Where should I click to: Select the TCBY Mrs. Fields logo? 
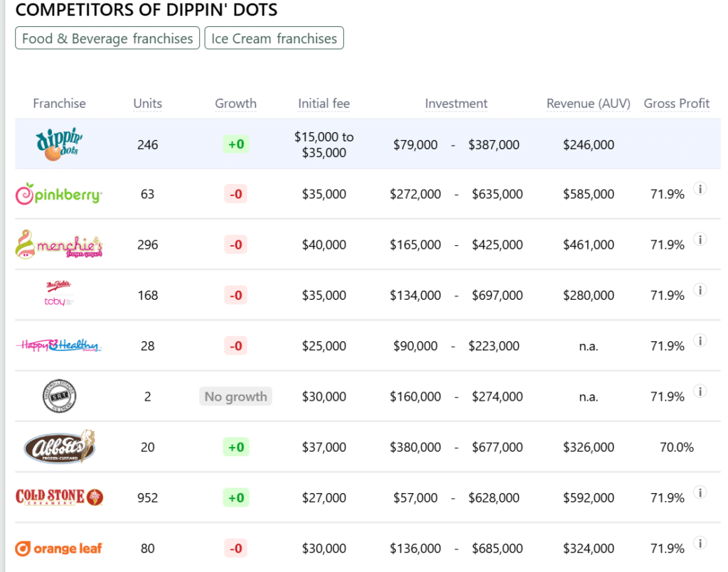click(59, 294)
